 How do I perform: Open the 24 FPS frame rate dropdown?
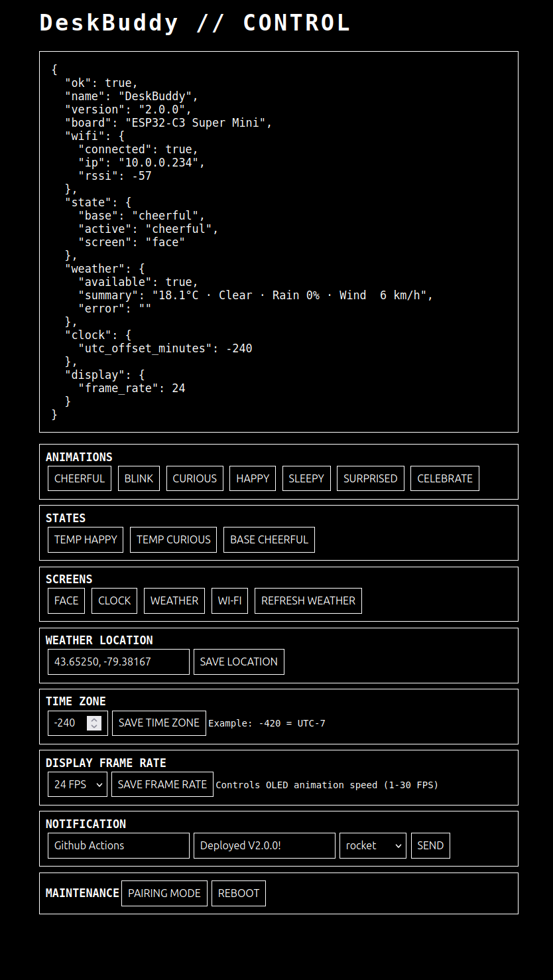coord(78,784)
